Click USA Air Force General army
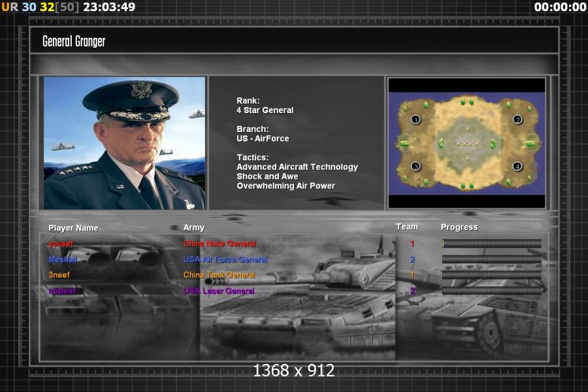Viewport: 588px width, 392px height. [225, 259]
